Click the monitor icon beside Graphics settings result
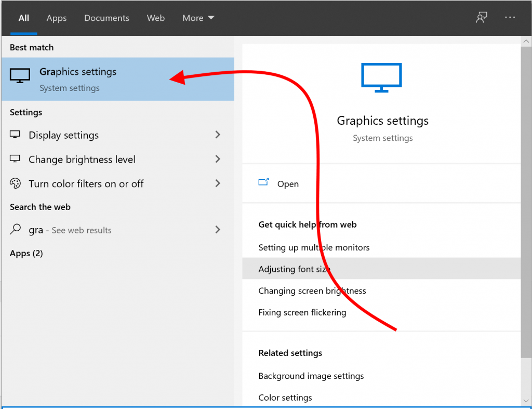 [x=20, y=76]
